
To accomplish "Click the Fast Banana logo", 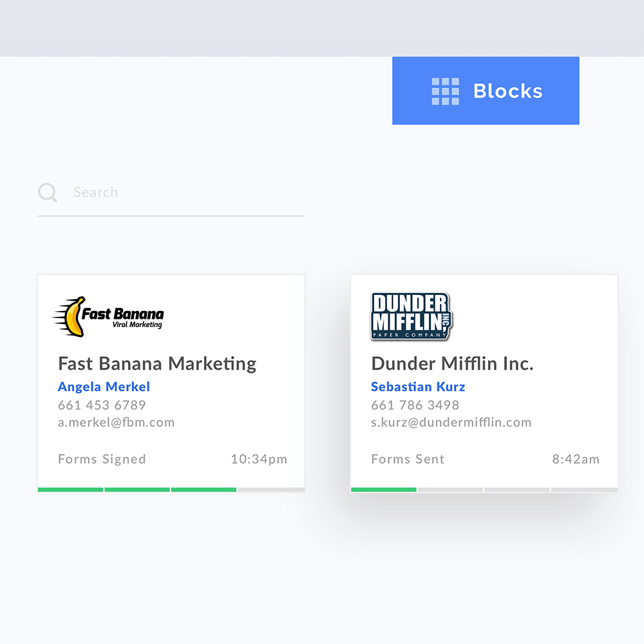I will [108, 317].
